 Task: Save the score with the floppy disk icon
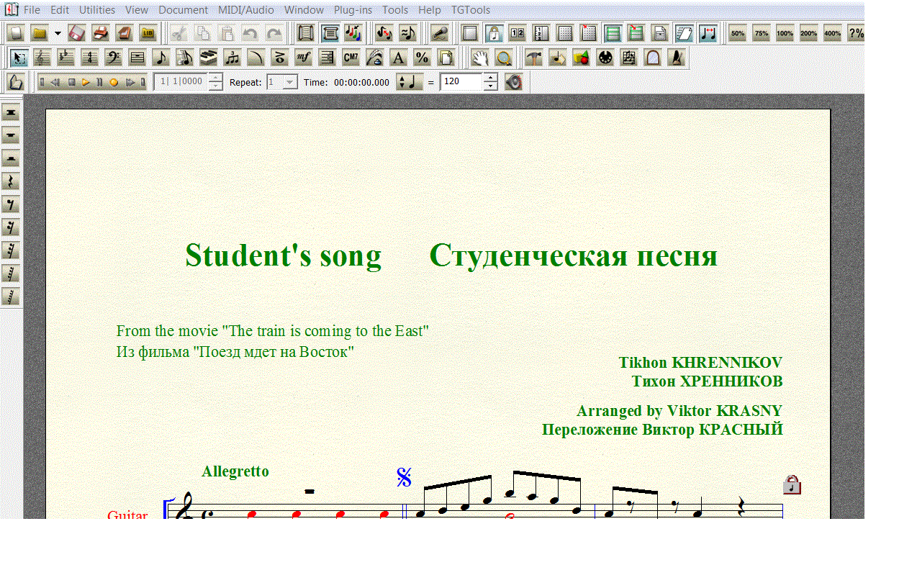click(77, 33)
